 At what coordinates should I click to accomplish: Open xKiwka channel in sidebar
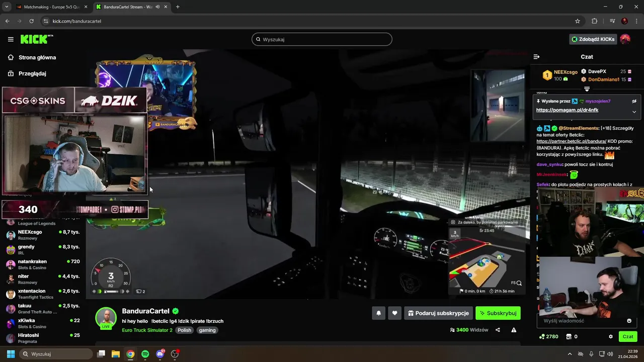42,323
